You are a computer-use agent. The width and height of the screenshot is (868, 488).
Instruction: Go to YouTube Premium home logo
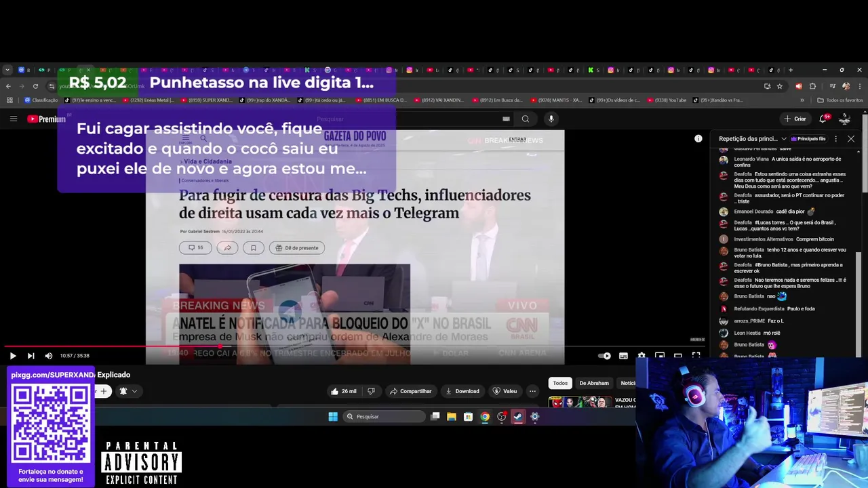(46, 119)
